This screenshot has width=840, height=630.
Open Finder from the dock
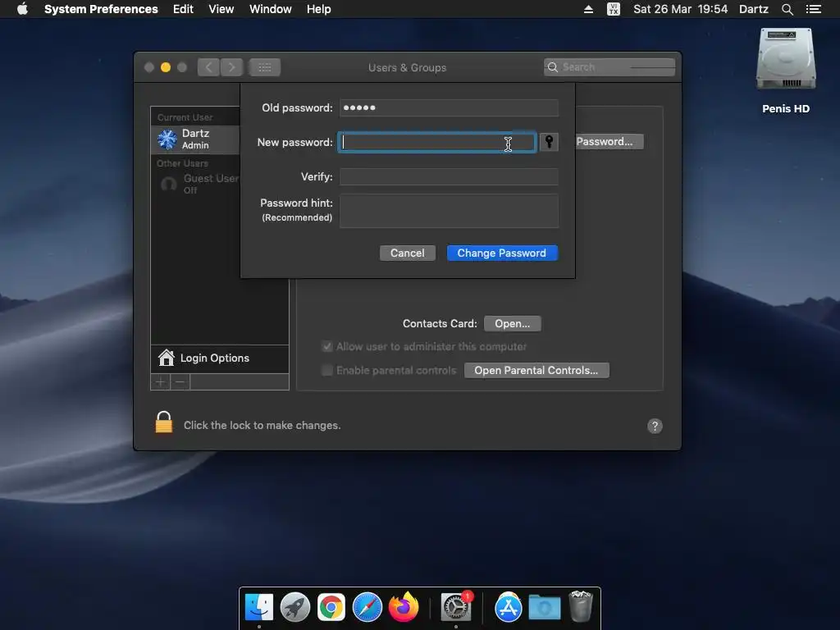[x=259, y=607]
